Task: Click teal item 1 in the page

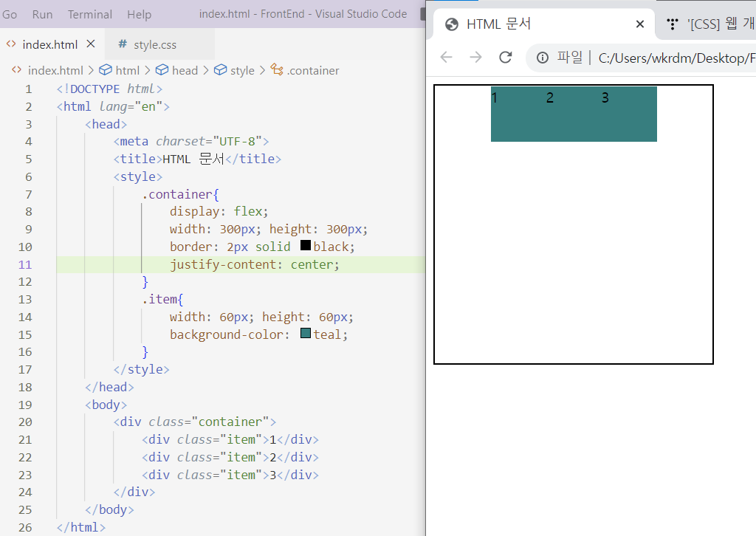Action: (518, 114)
